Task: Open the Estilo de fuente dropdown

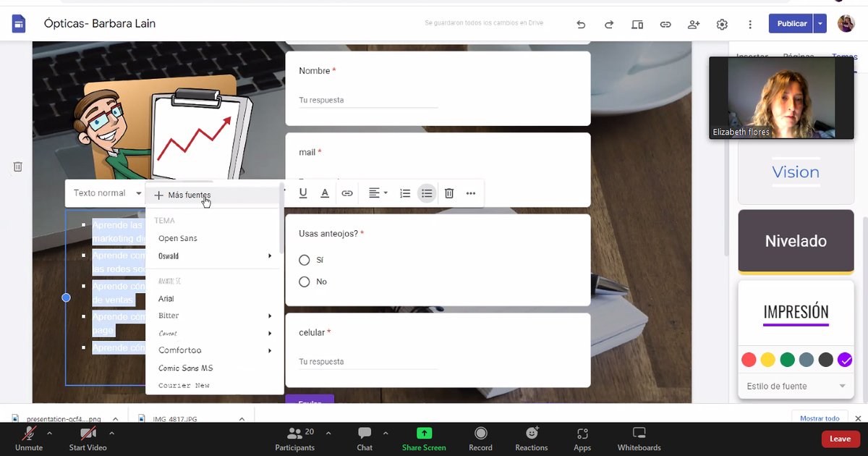Action: (796, 386)
